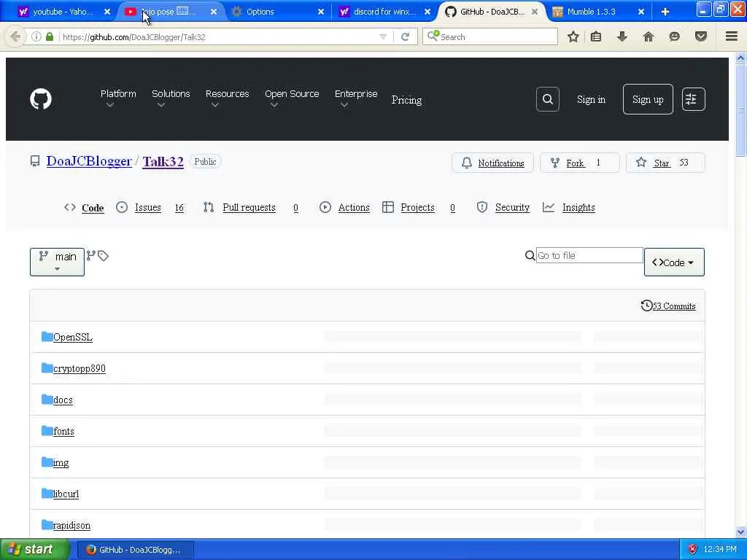Image resolution: width=747 pixels, height=560 pixels.
Task: Click the libcurl folder icon
Action: tap(47, 494)
